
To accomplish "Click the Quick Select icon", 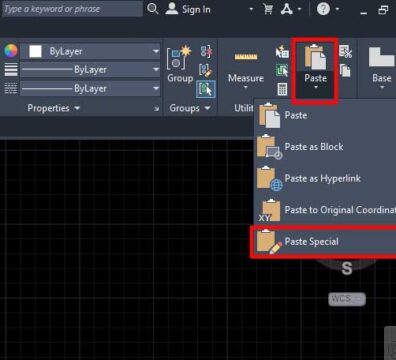I will (282, 52).
